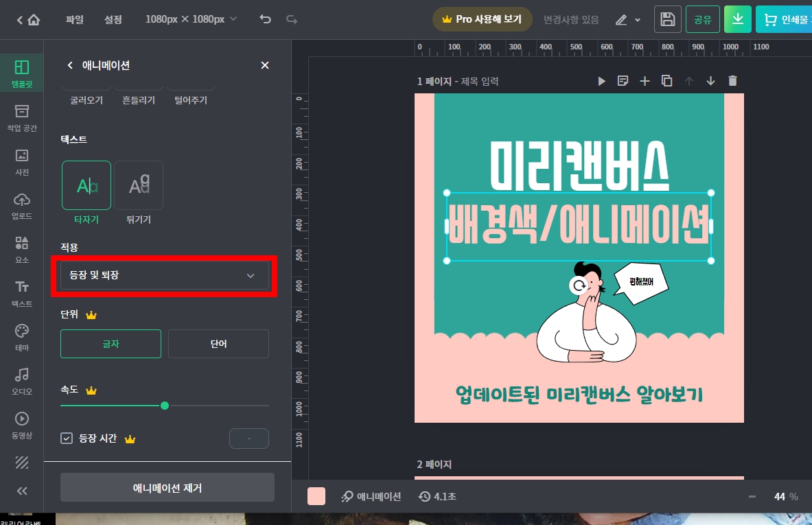Open the 업로드 panel

[x=21, y=207]
